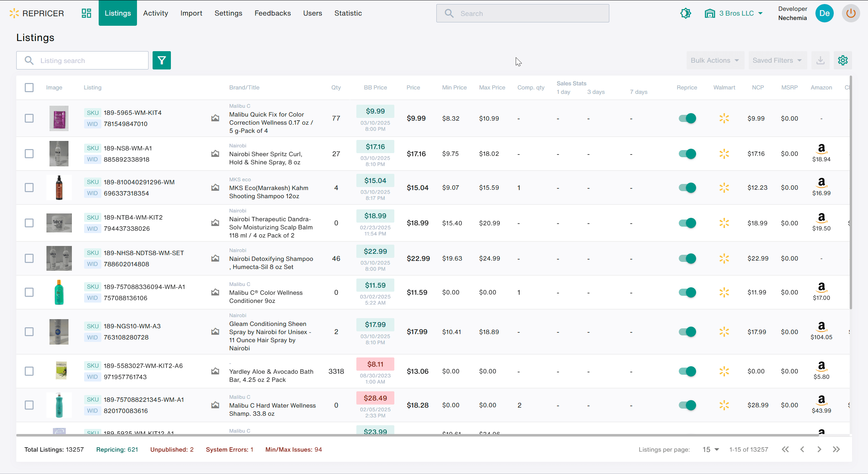
Task: Click the Qty column header
Action: coord(336,87)
